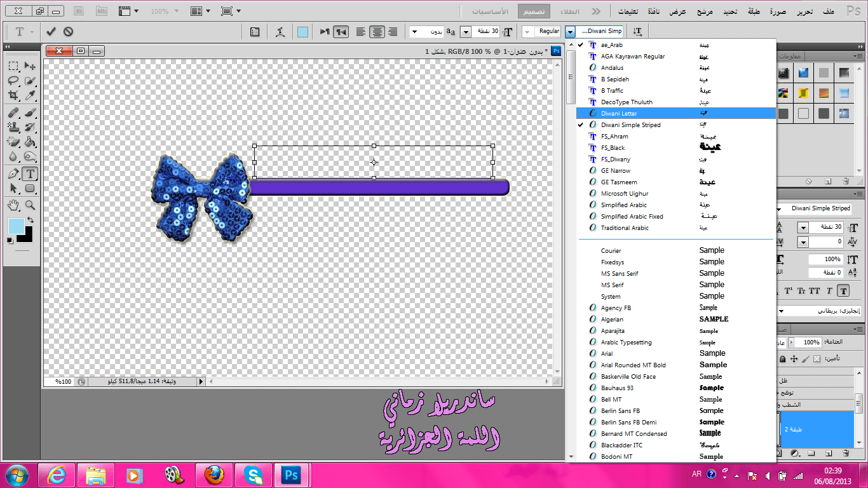
Task: Select the Eraser tool
Action: 13,142
